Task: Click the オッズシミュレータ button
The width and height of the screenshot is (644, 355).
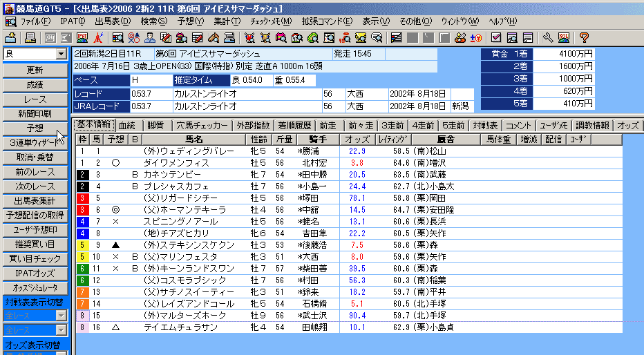Action: pyautogui.click(x=35, y=287)
